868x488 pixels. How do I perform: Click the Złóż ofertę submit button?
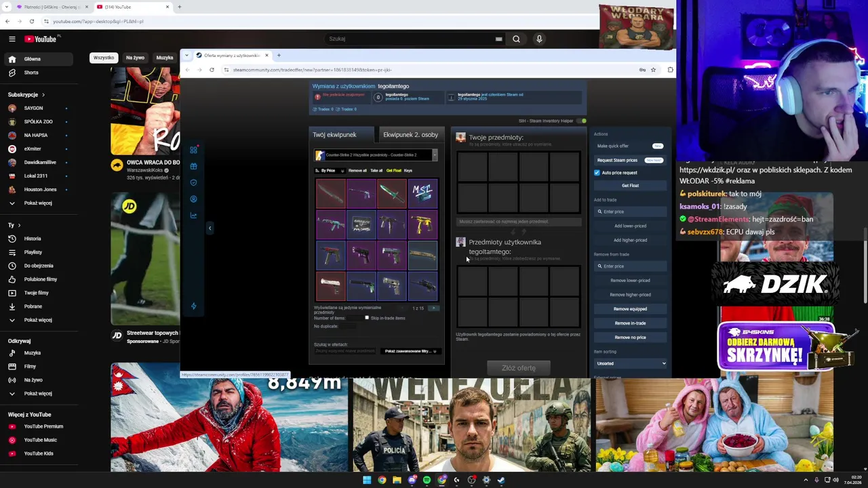pos(519,368)
